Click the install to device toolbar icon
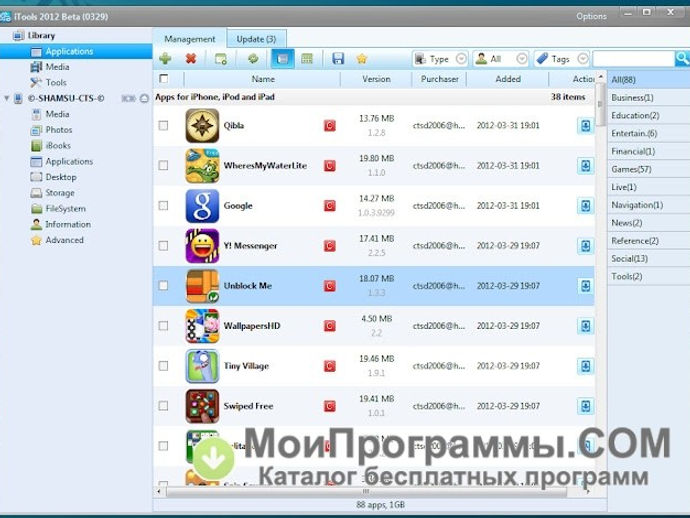 point(220,59)
